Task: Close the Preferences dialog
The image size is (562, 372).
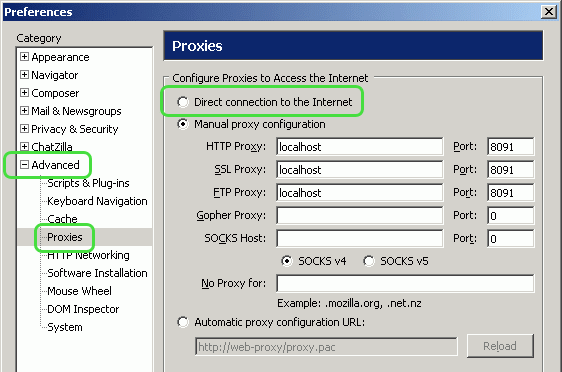Action: click(549, 12)
